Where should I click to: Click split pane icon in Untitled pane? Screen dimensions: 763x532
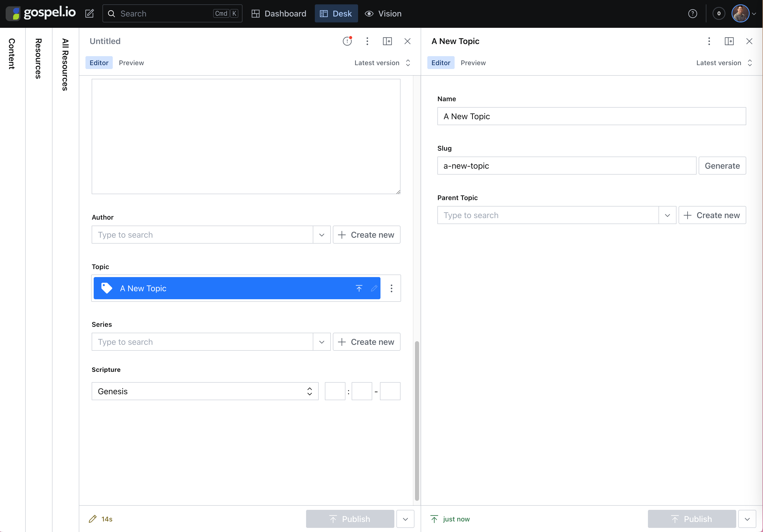click(387, 41)
